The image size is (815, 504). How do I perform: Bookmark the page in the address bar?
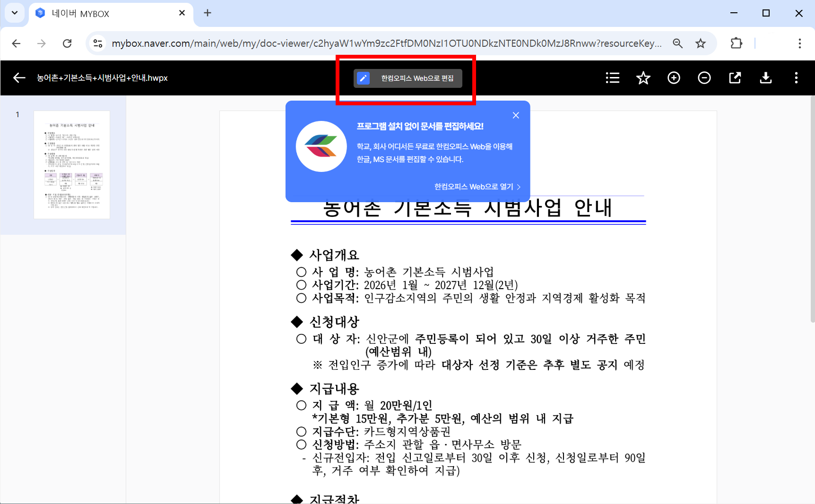[701, 43]
